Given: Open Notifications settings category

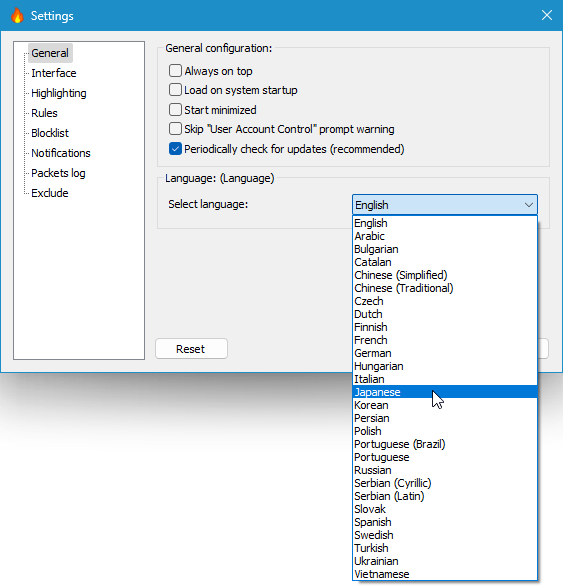Looking at the screenshot, I should coord(61,153).
